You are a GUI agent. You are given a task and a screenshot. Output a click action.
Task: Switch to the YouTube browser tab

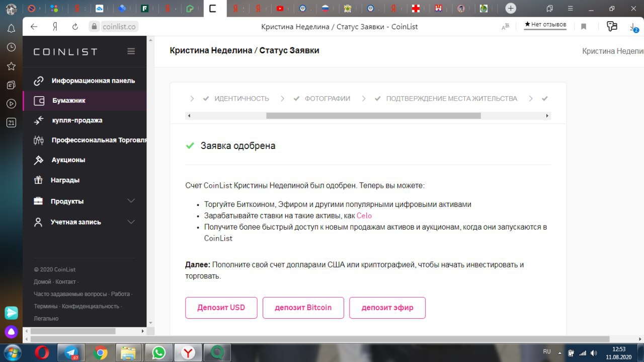(280, 8)
